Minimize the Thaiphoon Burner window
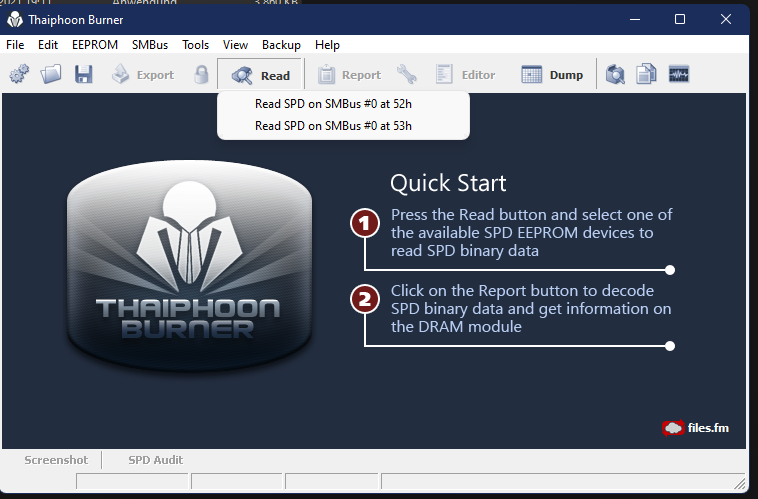Screen dimensions: 758x499 (635, 19)
